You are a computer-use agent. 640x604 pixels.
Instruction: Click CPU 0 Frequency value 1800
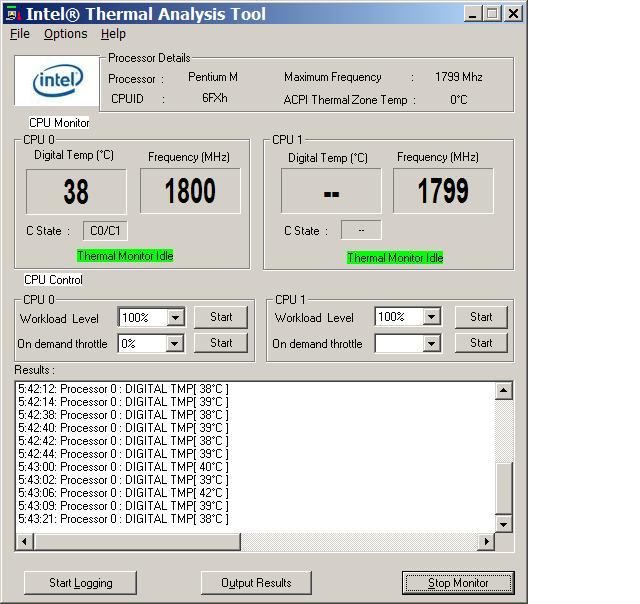click(190, 191)
